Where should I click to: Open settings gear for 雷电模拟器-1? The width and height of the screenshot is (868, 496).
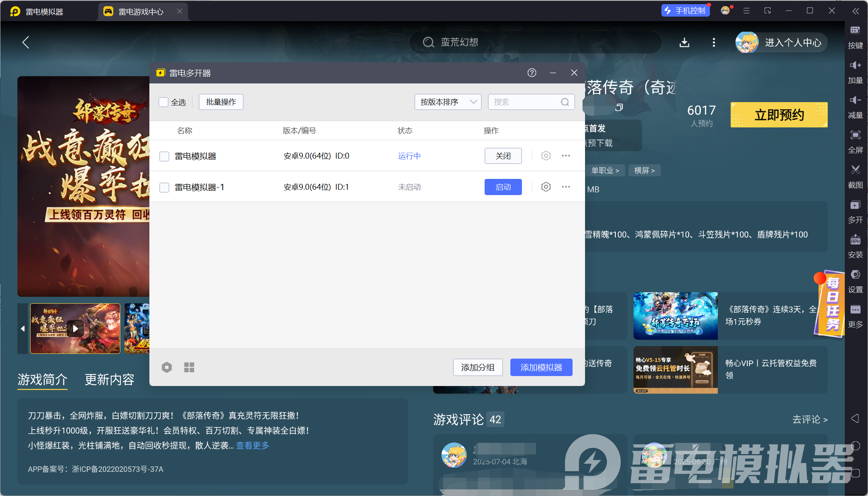pos(546,187)
